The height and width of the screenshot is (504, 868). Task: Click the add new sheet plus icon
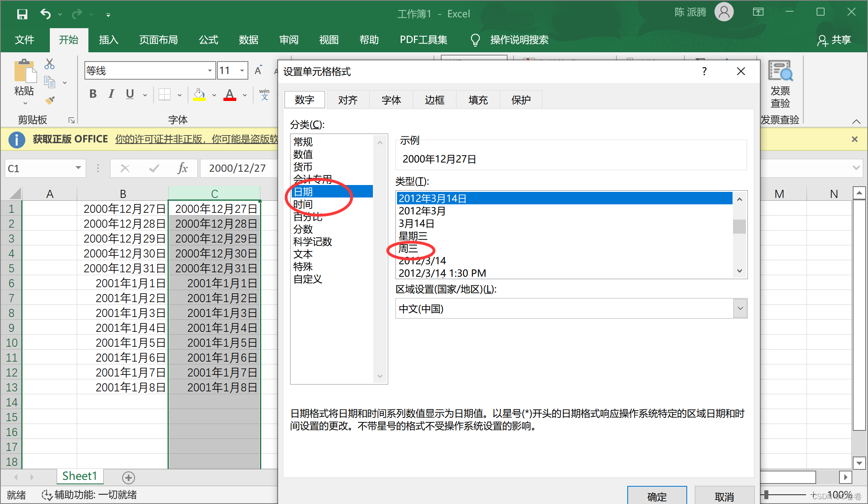tap(128, 477)
